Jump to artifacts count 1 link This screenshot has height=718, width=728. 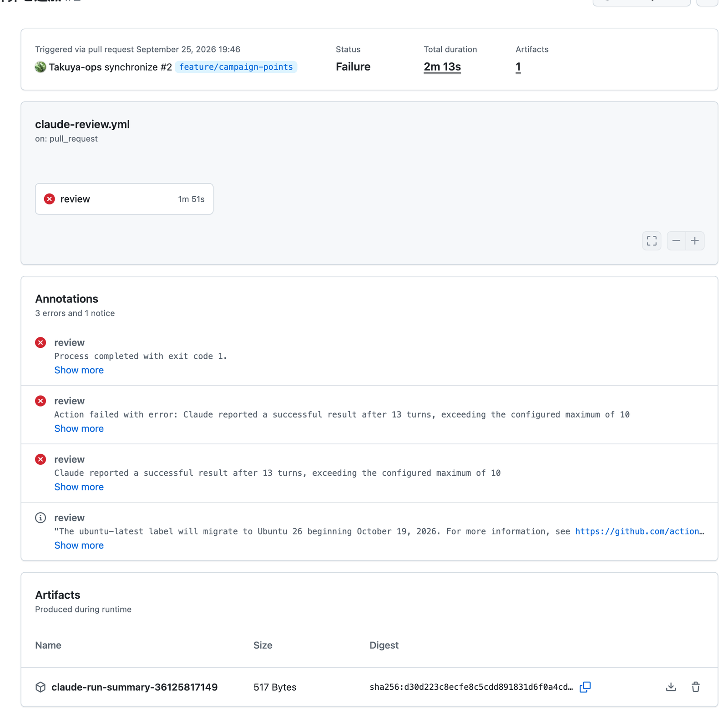pyautogui.click(x=518, y=67)
